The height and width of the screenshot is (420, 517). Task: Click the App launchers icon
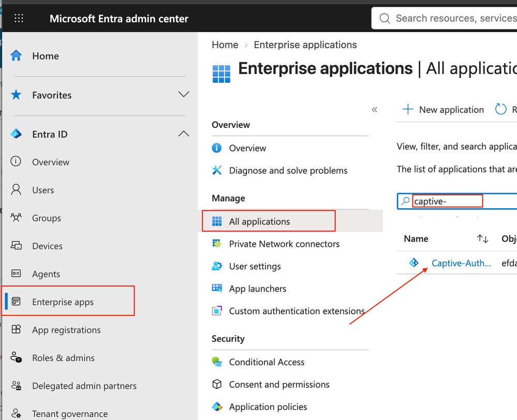[x=217, y=288]
